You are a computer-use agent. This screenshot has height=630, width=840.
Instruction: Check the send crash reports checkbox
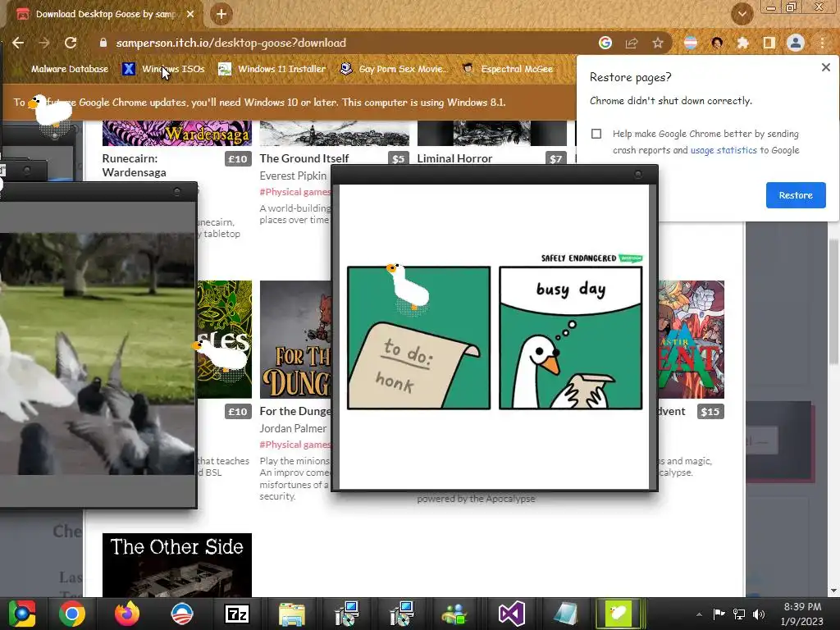click(x=596, y=134)
